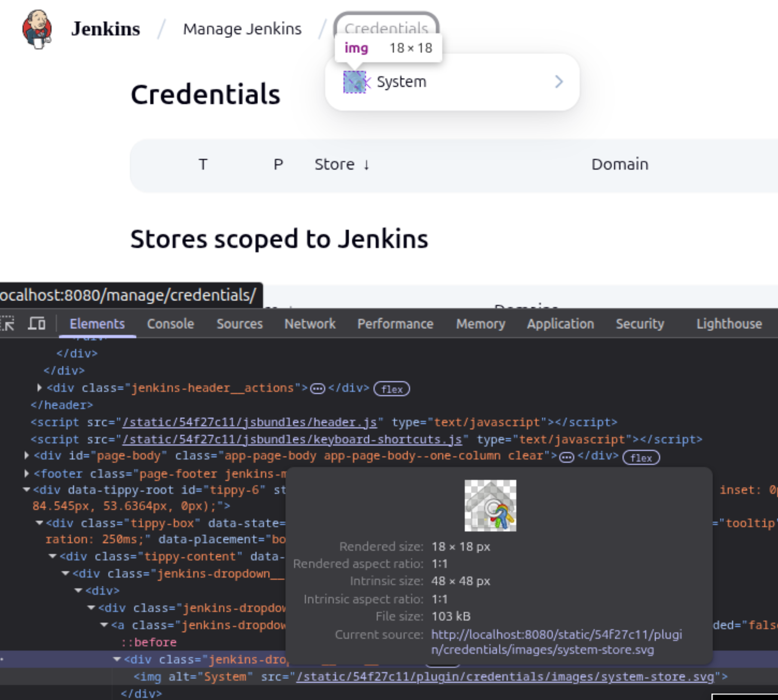Sort by the Domain column header

click(x=620, y=164)
